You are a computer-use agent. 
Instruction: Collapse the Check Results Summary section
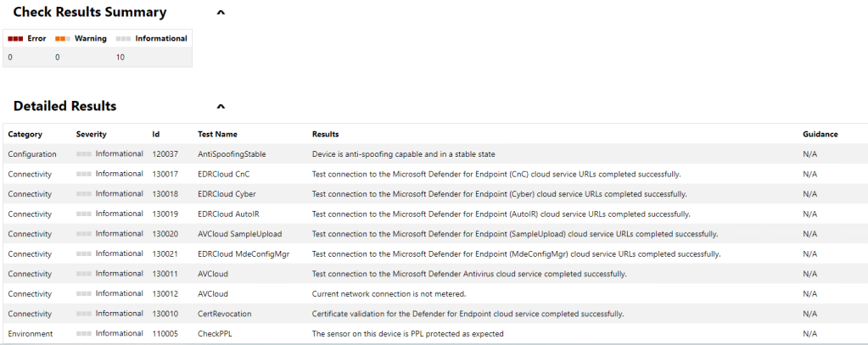coord(221,13)
